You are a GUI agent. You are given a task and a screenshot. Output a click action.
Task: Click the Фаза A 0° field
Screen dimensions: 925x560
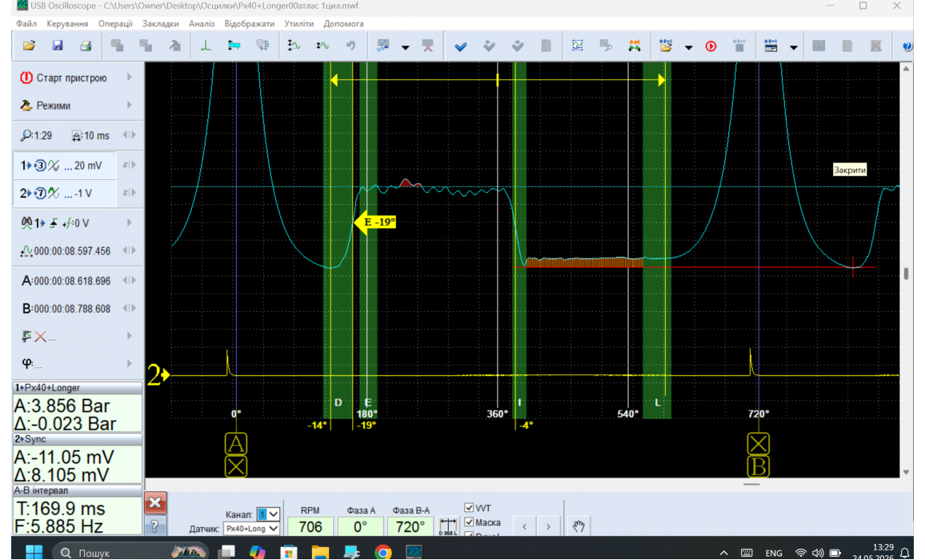point(360,526)
